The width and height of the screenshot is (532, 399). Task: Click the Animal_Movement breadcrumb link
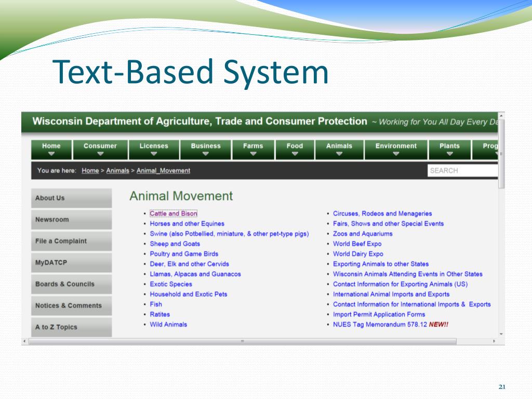pyautogui.click(x=163, y=170)
